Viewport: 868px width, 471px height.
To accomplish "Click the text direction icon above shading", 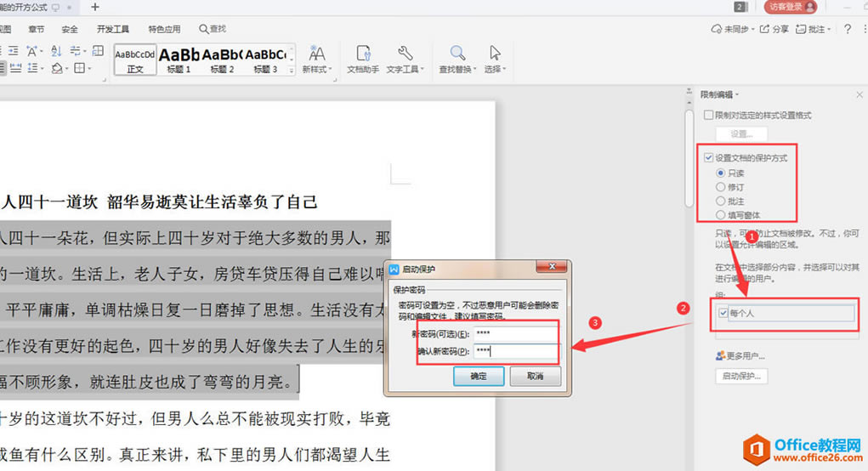I will click(x=76, y=51).
